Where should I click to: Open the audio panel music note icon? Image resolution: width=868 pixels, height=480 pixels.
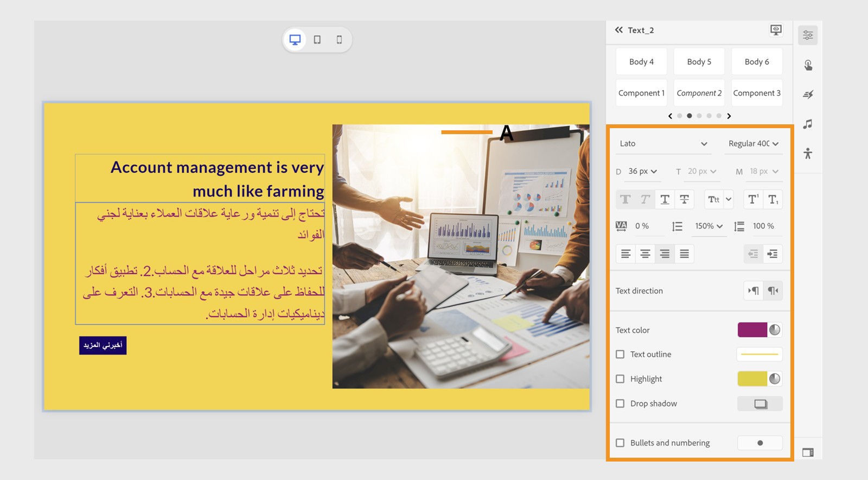(808, 124)
